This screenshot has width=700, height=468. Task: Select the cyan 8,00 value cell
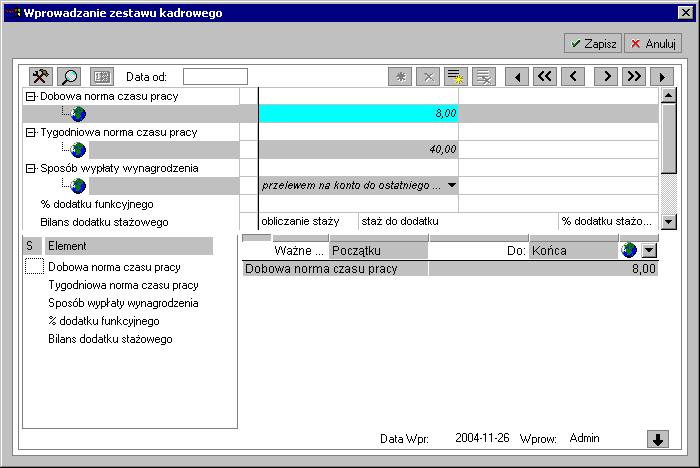358,113
